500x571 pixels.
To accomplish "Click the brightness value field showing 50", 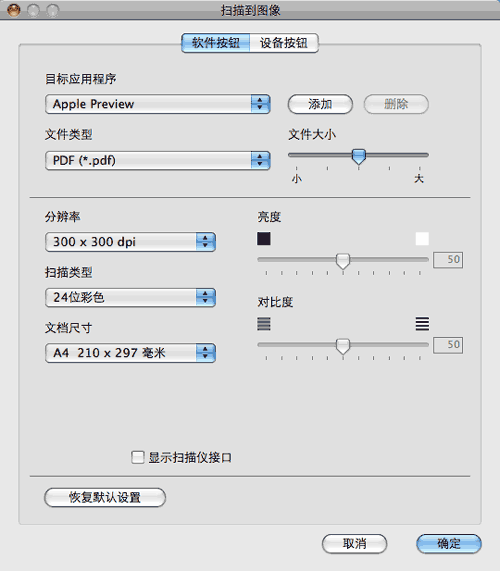I will tap(448, 260).
